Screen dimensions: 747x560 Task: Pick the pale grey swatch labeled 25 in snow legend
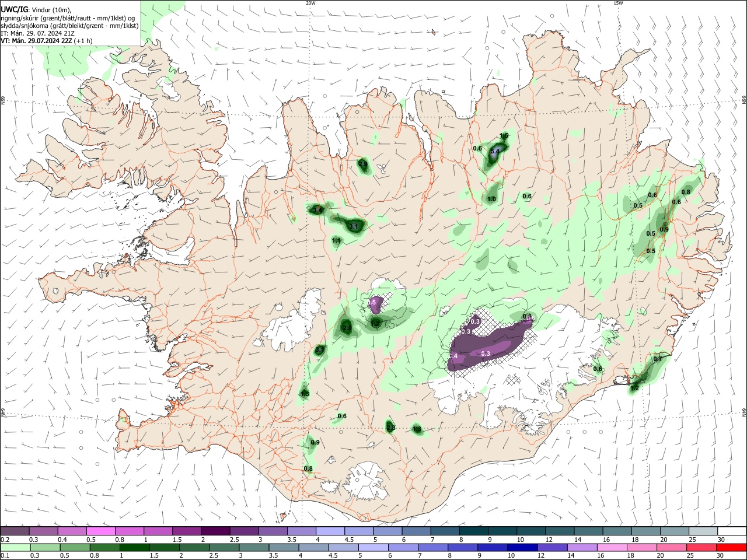pos(703,531)
